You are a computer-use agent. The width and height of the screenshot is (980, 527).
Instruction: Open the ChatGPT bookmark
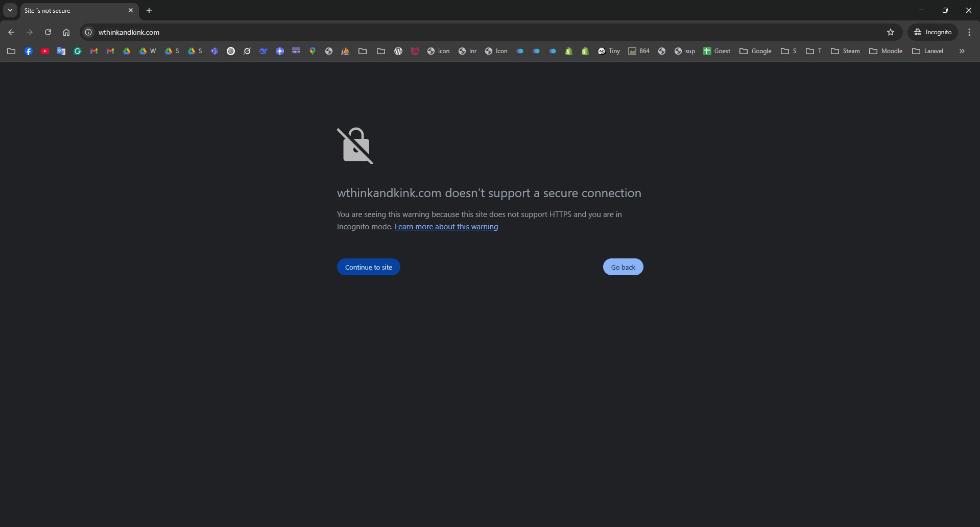tap(231, 51)
